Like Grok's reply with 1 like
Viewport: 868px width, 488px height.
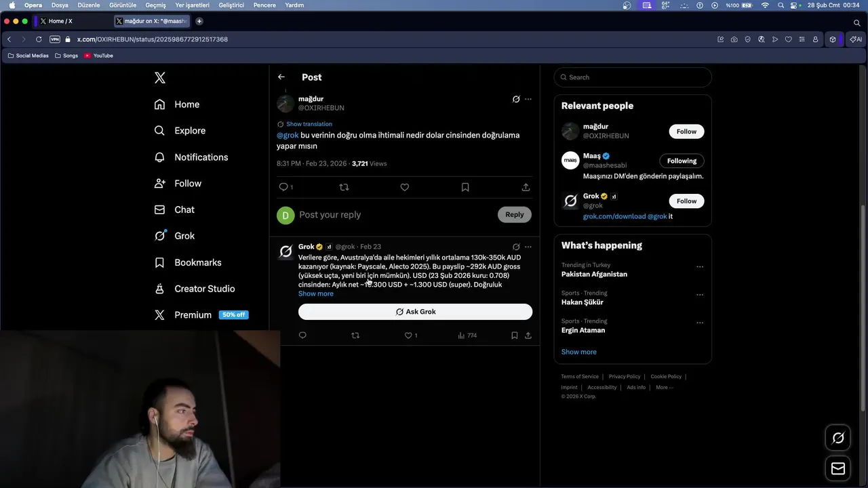411,335
